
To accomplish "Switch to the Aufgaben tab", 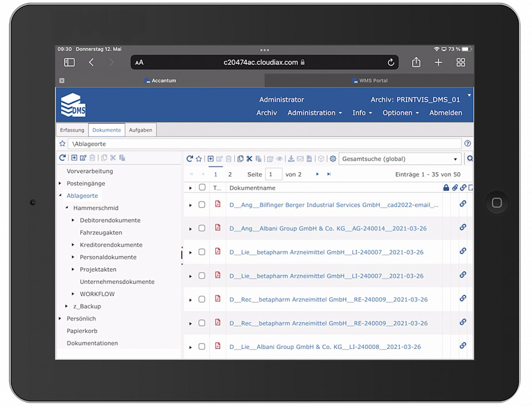I will coord(140,130).
